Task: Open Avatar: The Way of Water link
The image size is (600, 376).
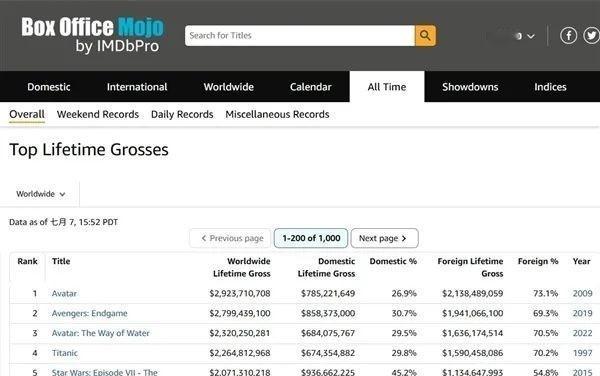Action: click(101, 333)
